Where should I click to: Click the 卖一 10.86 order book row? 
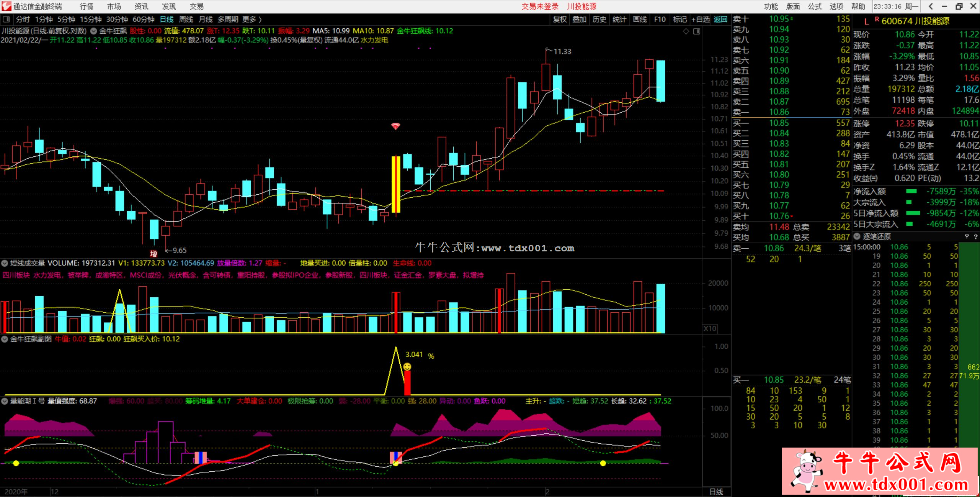791,112
